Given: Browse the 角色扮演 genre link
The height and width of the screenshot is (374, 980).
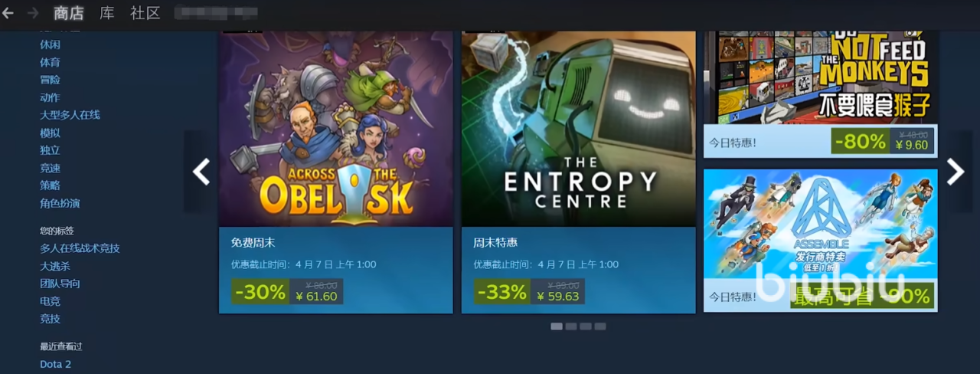Looking at the screenshot, I should click(x=60, y=203).
